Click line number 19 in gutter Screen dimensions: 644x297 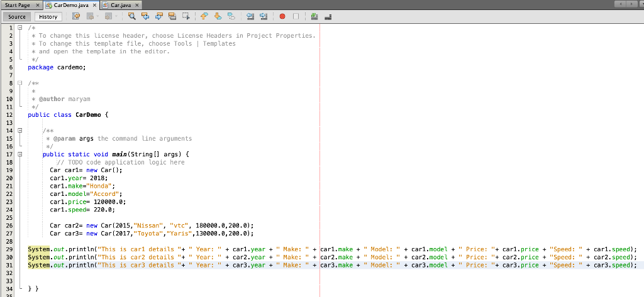(x=9, y=170)
